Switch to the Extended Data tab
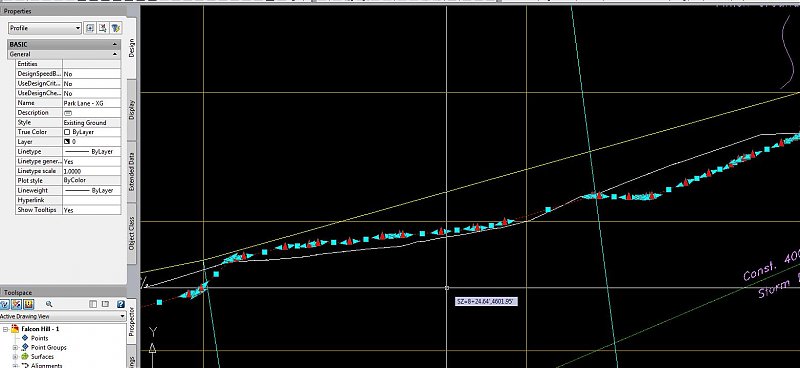Viewport: 800px width, 368px height. tap(132, 171)
